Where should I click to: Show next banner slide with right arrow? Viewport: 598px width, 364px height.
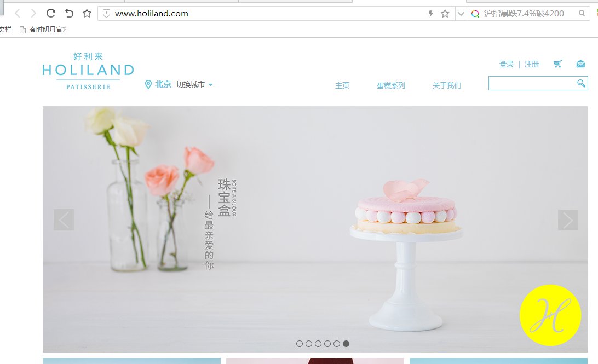568,220
